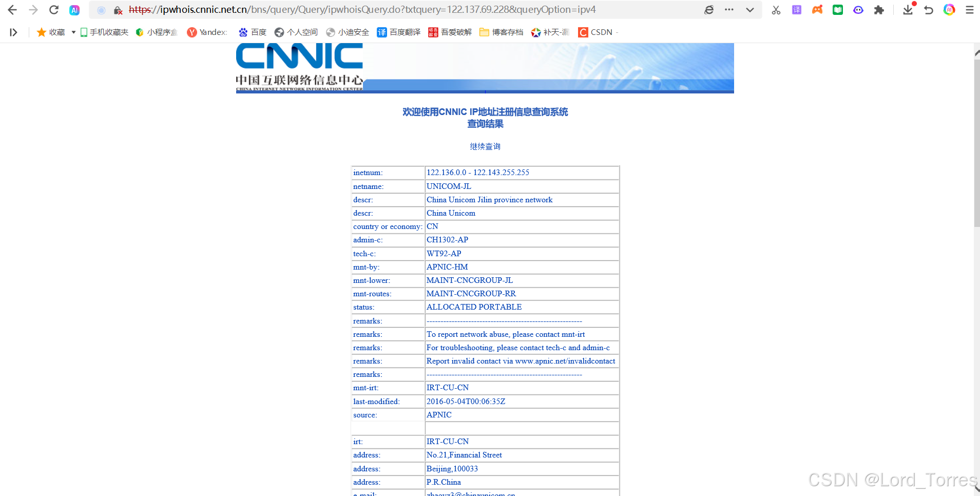980x496 pixels.
Task: Open the 小迪安全 bookmark
Action: coord(348,32)
